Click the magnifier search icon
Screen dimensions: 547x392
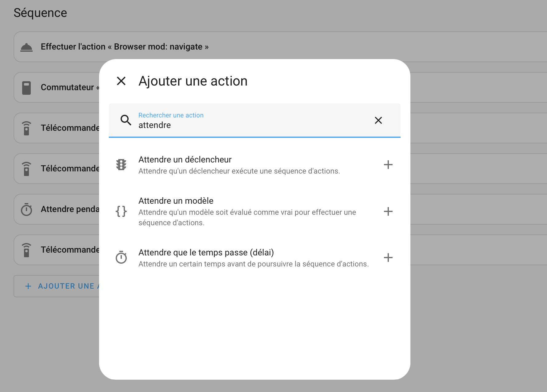(126, 120)
